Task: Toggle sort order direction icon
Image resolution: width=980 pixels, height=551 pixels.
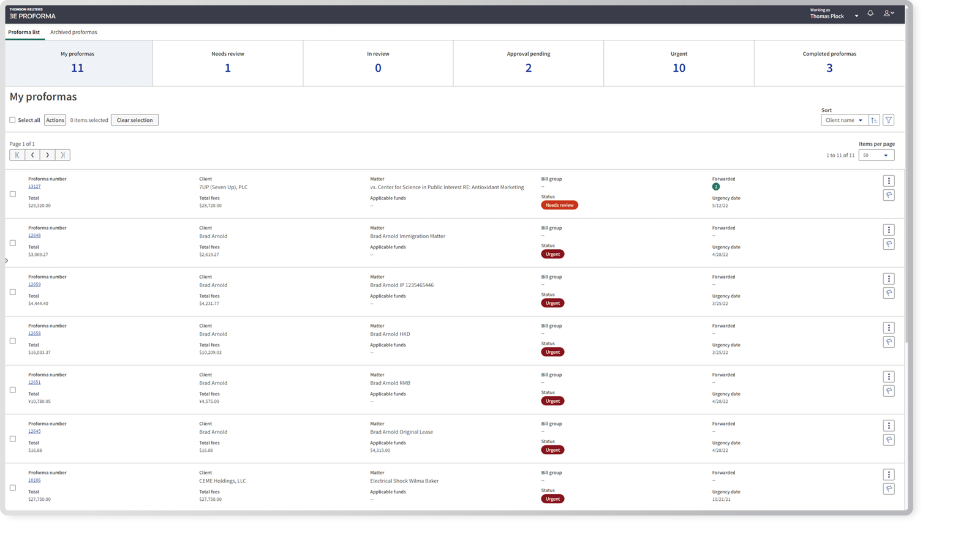Action: (874, 120)
